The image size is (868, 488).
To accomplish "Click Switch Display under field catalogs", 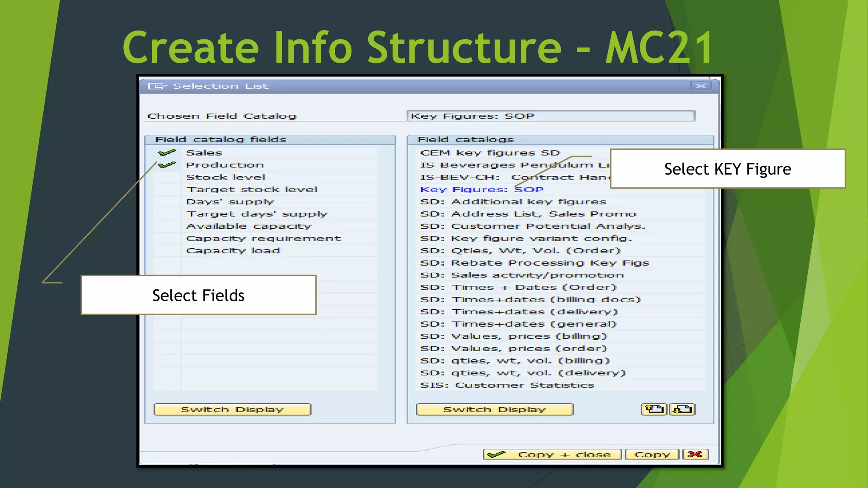I will coord(494,410).
